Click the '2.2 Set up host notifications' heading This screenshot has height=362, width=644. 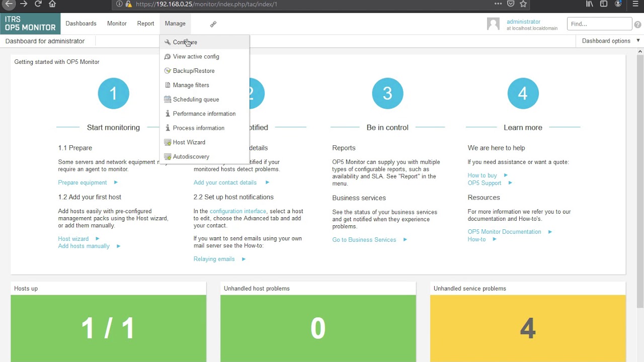point(233,197)
